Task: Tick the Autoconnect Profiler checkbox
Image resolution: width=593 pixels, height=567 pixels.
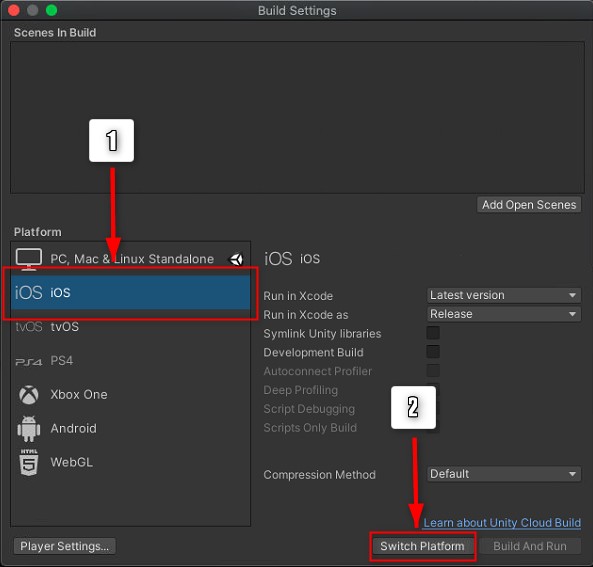Action: (x=433, y=371)
